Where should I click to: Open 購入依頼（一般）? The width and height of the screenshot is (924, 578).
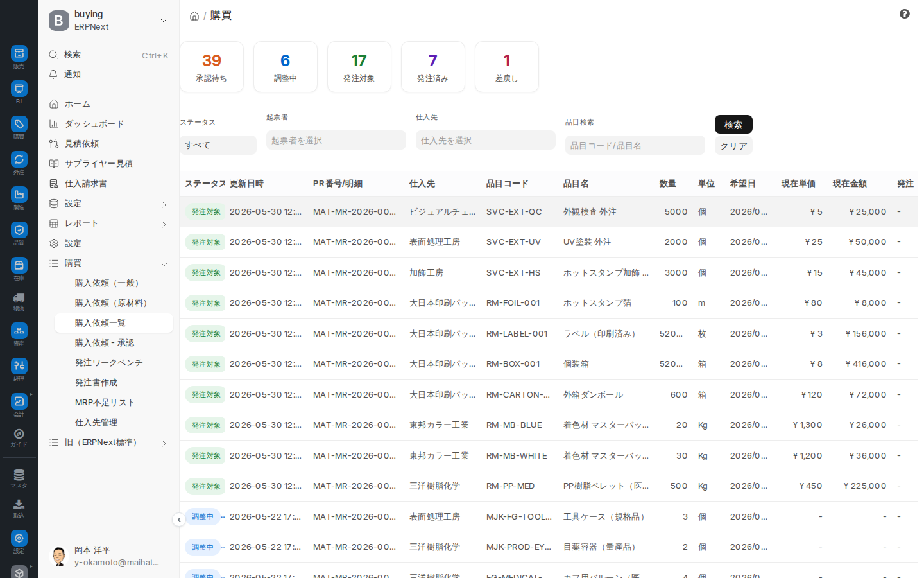[x=109, y=283]
